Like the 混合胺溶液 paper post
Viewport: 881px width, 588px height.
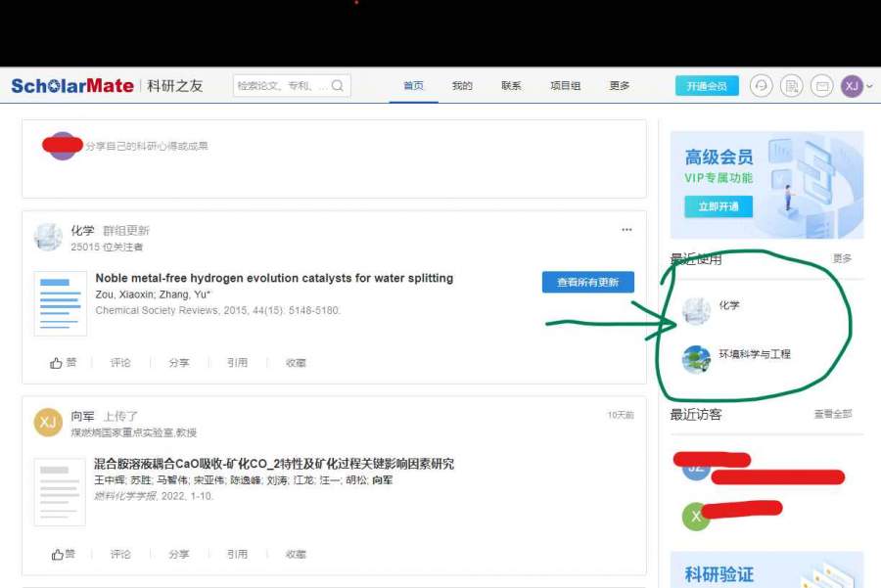[x=63, y=555]
